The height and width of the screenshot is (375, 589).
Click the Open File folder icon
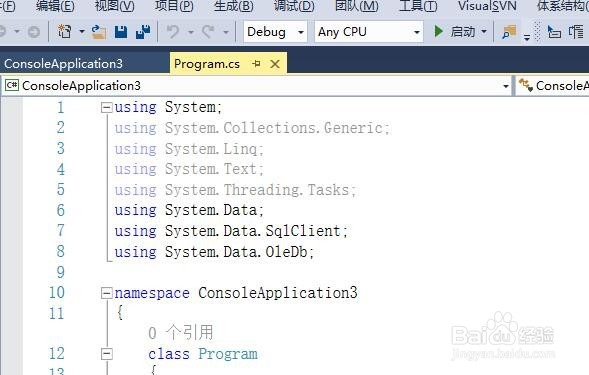(x=98, y=32)
